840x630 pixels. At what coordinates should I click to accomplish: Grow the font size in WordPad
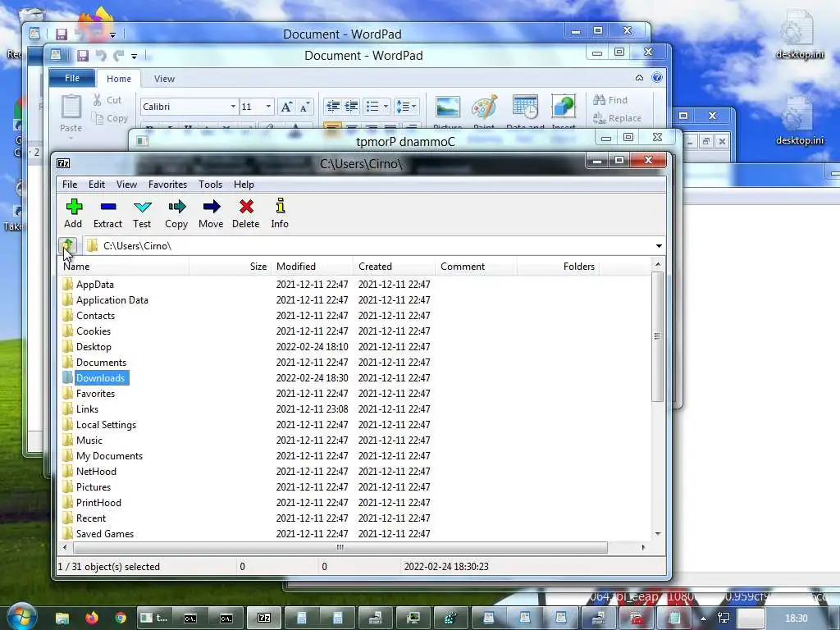286,107
